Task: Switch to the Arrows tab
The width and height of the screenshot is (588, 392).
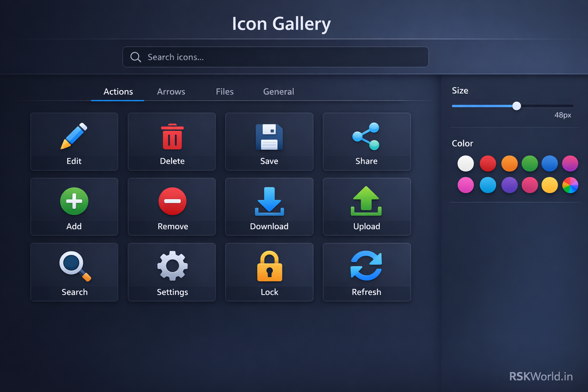Action: 171,91
